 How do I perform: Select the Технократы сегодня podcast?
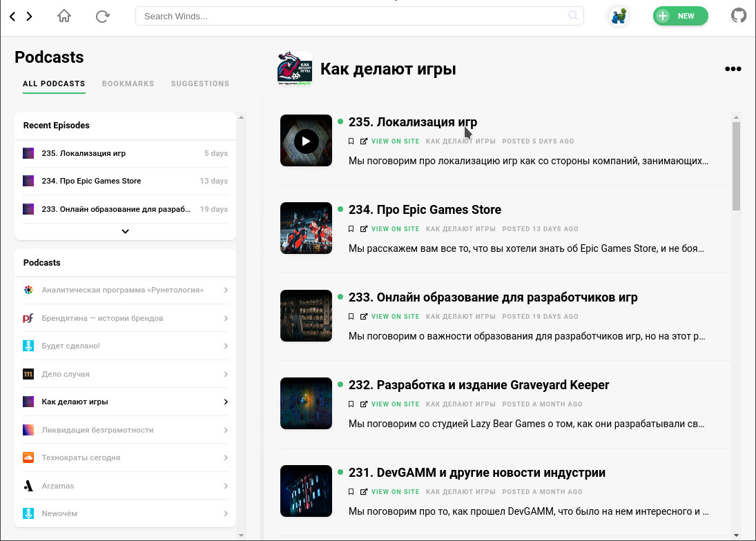pos(126,458)
